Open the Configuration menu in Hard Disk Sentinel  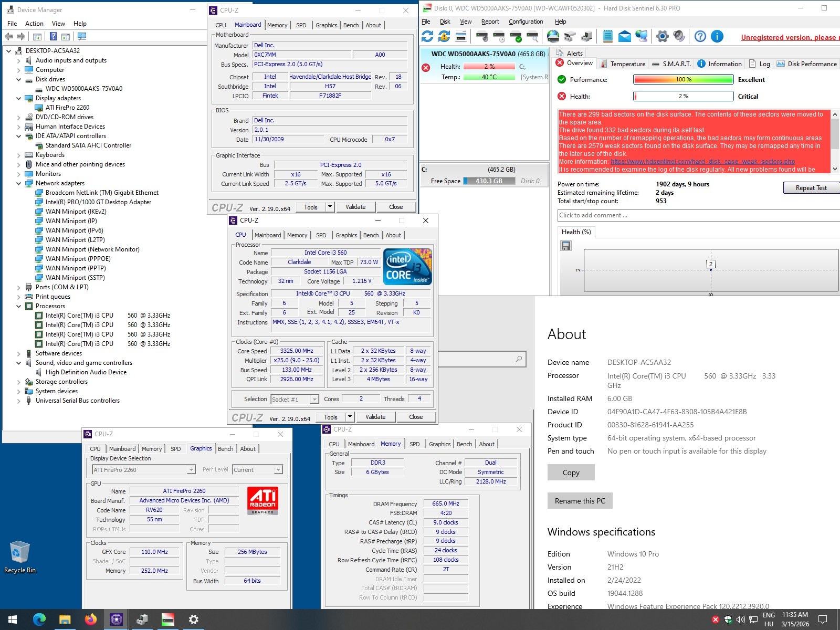(526, 22)
